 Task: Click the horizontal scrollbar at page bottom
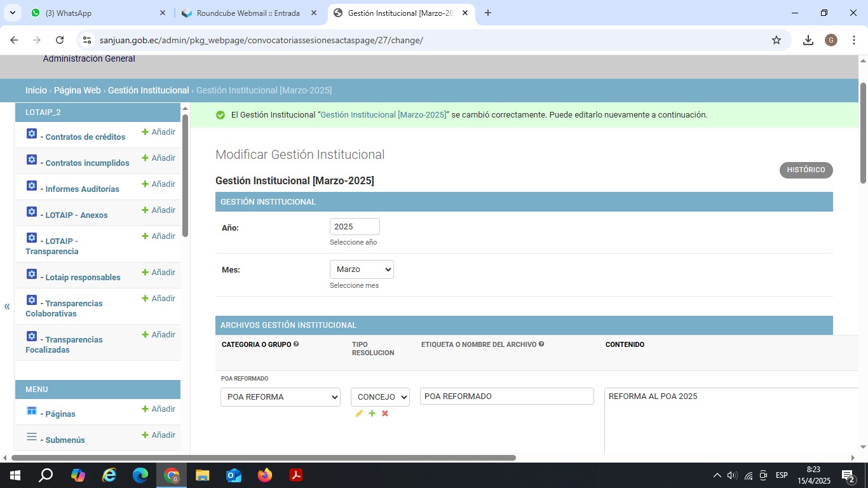[263, 457]
